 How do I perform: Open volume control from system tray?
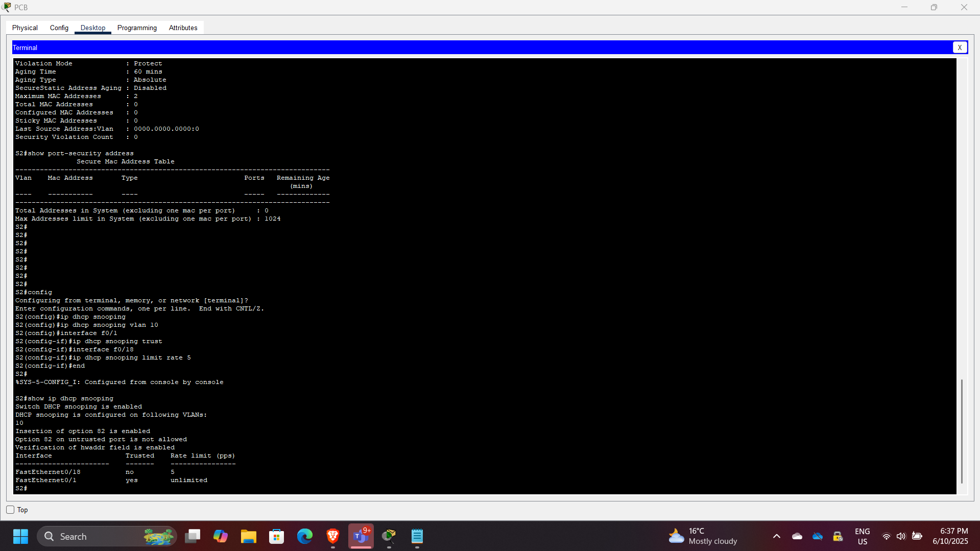coord(901,536)
